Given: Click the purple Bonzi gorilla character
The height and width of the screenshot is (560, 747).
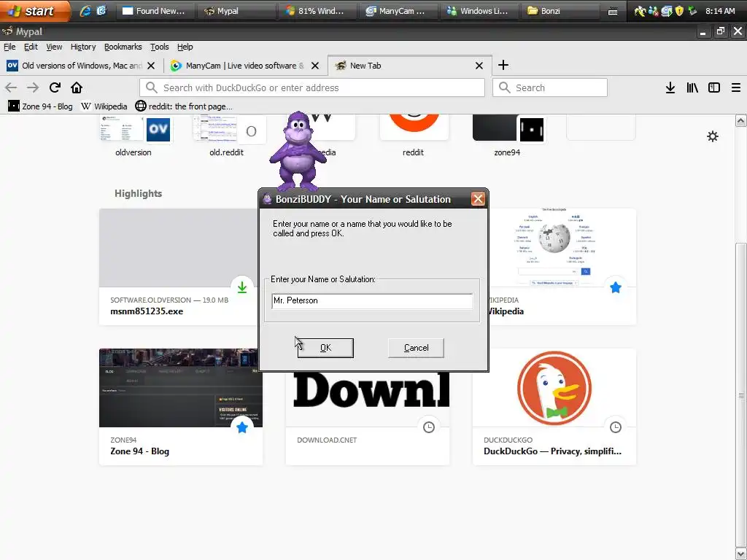Looking at the screenshot, I should [298, 152].
